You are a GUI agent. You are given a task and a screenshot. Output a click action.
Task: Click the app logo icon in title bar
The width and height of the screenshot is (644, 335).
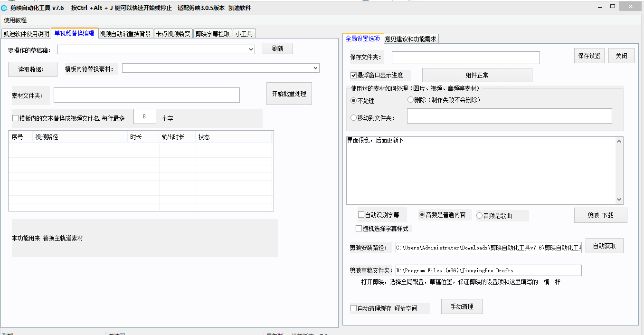(5, 8)
